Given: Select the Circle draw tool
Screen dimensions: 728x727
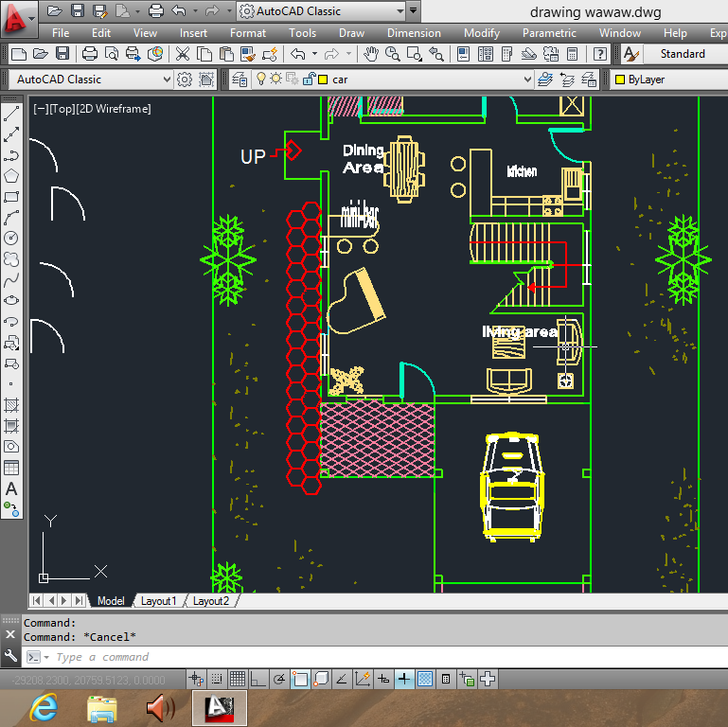Looking at the screenshot, I should [11, 239].
